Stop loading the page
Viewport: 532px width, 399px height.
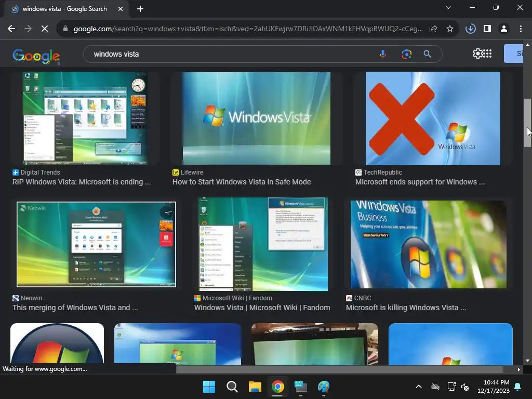45,29
